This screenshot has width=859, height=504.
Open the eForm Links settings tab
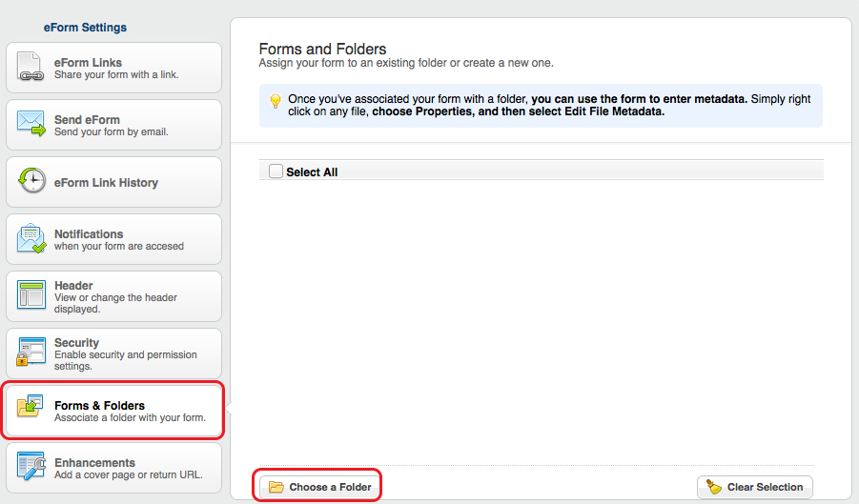[x=114, y=68]
